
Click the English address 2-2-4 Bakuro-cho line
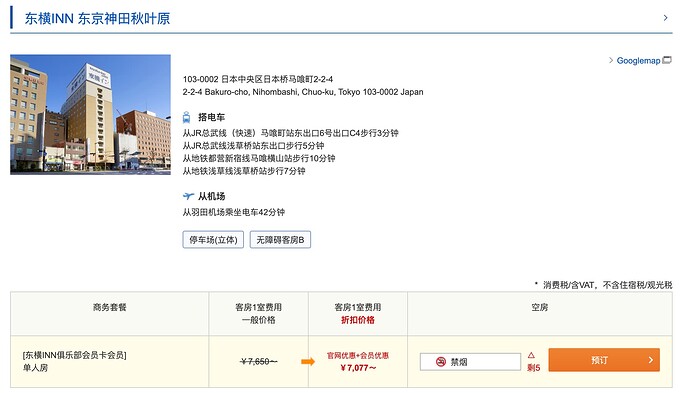coord(303,92)
